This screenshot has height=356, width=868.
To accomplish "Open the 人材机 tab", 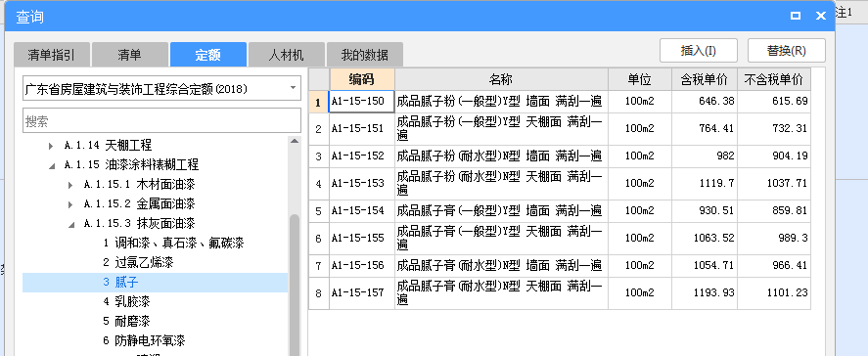I will (286, 54).
